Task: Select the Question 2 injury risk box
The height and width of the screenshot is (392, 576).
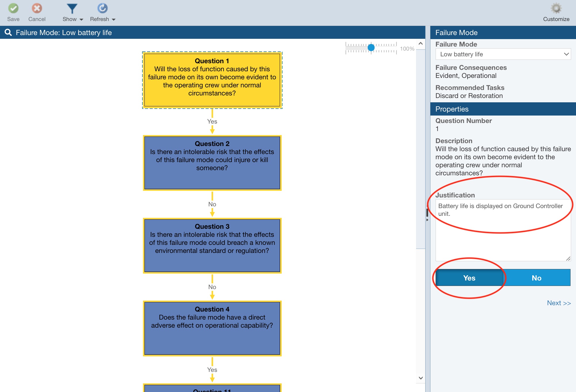Action: coord(212,163)
